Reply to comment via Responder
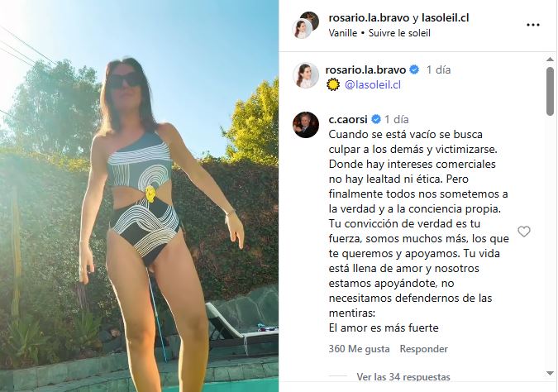This screenshot has width=558, height=392. coord(423,348)
